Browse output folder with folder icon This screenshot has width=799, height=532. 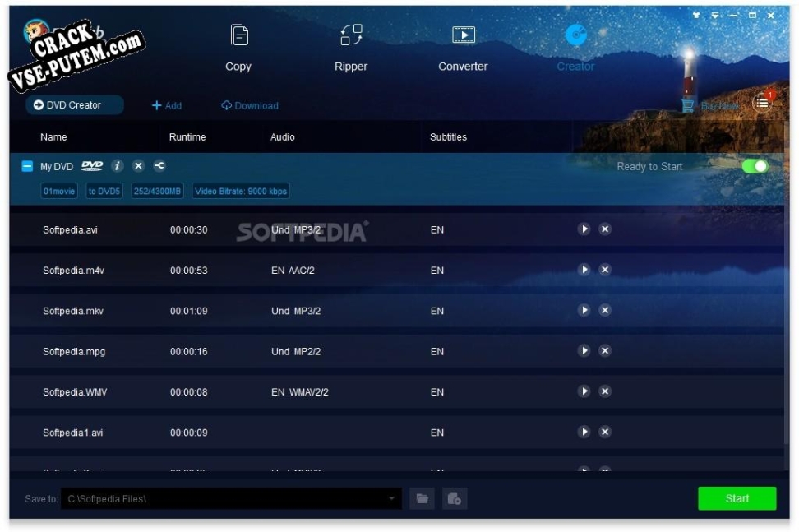(422, 498)
